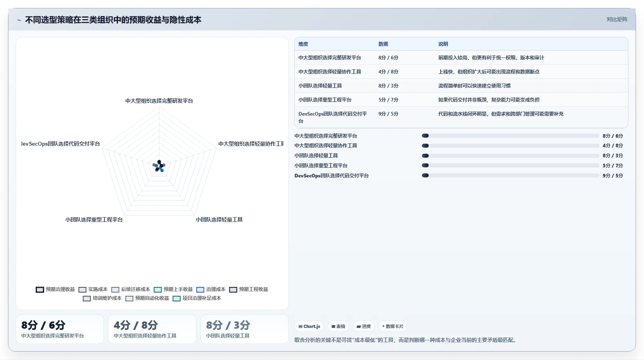
Task: Click description 前期投入较高，但更有利于统一权限、版本和审计
Action: click(491, 58)
